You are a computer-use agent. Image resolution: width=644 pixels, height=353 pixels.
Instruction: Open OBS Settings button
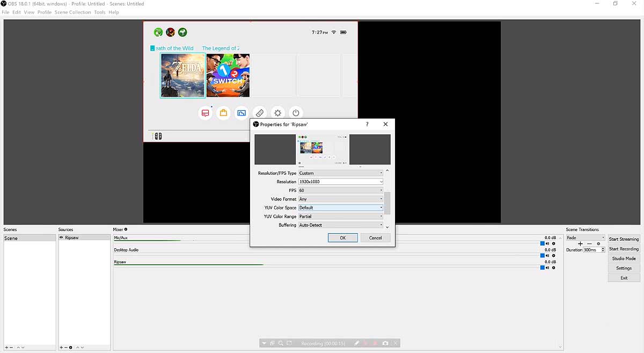pos(624,268)
